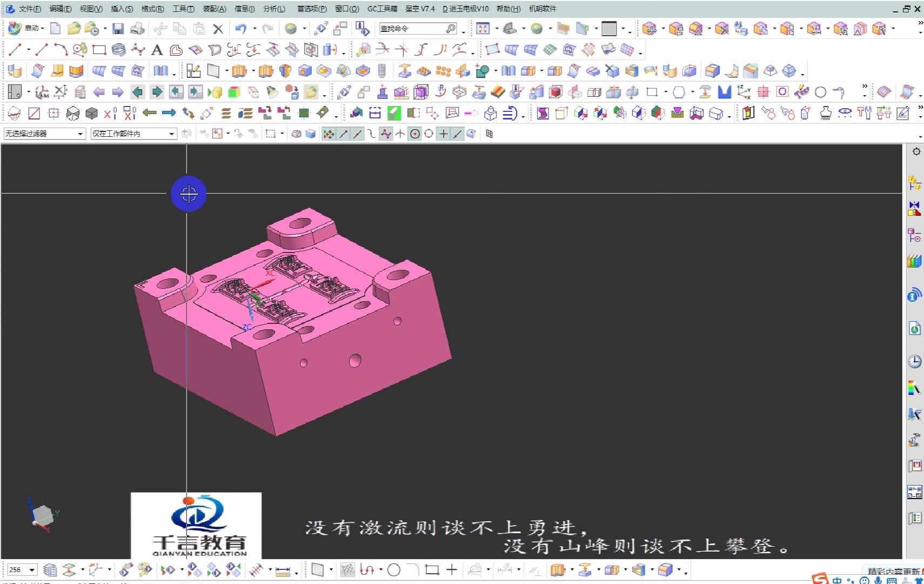
Task: Open the 格式(R) menu
Action: pyautogui.click(x=152, y=9)
